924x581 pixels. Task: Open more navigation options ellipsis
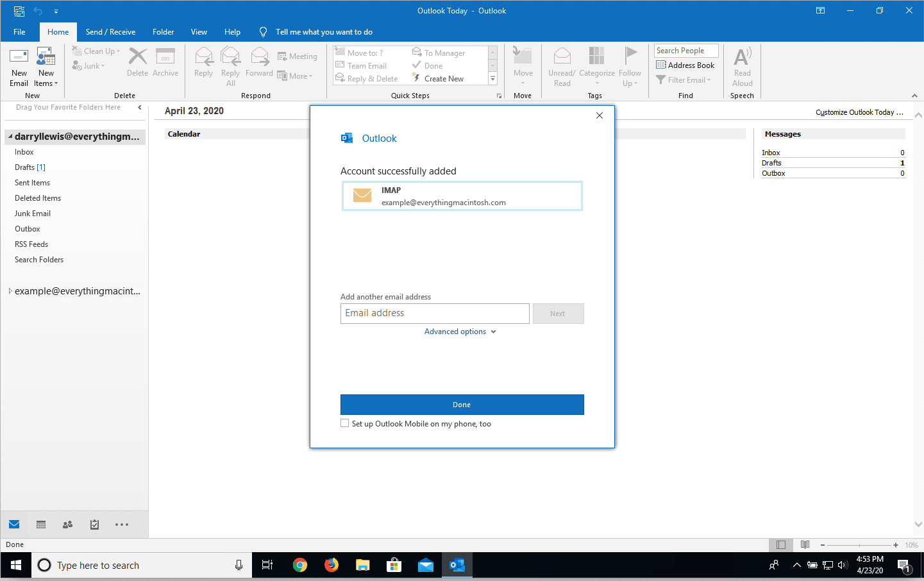[x=122, y=525]
